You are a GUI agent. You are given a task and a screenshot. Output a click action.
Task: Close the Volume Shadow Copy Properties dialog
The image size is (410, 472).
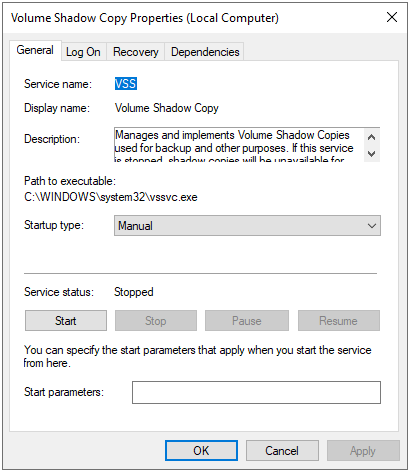[392, 17]
